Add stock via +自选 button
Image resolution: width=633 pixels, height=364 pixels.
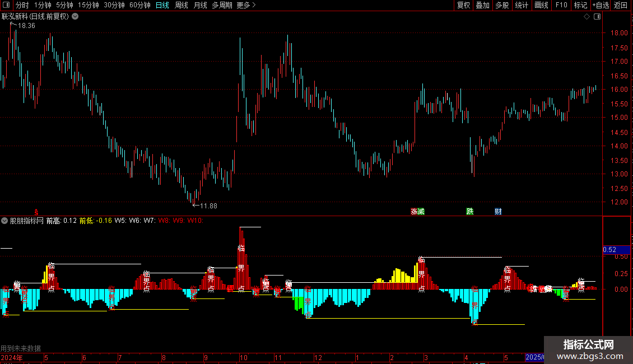[601, 5]
